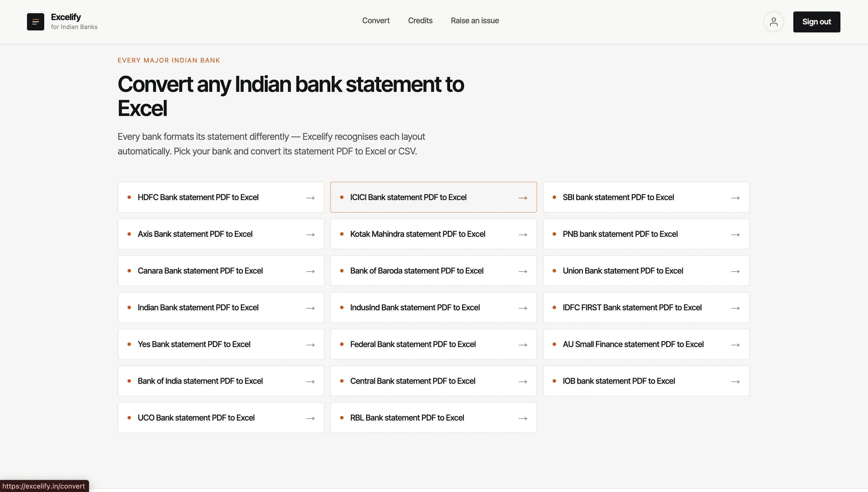The width and height of the screenshot is (868, 492).
Task: Click arrow on Kotak Mahindra statement card
Action: point(523,235)
